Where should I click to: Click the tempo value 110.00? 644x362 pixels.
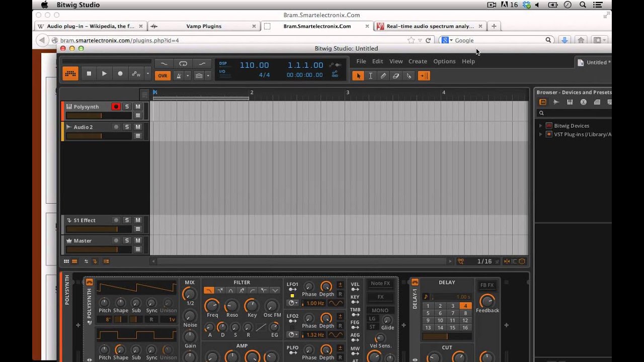pyautogui.click(x=254, y=65)
